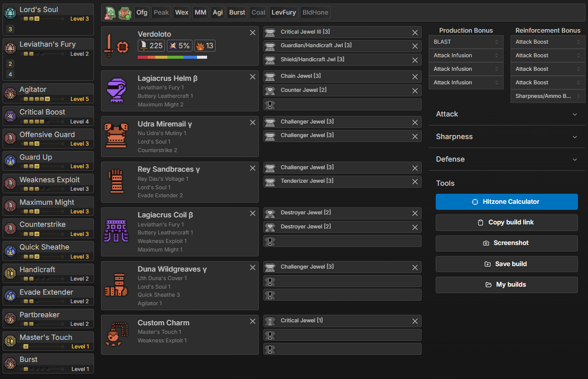This screenshot has height=379, width=588.
Task: Click the Critical Boost skill icon
Action: pos(10,116)
